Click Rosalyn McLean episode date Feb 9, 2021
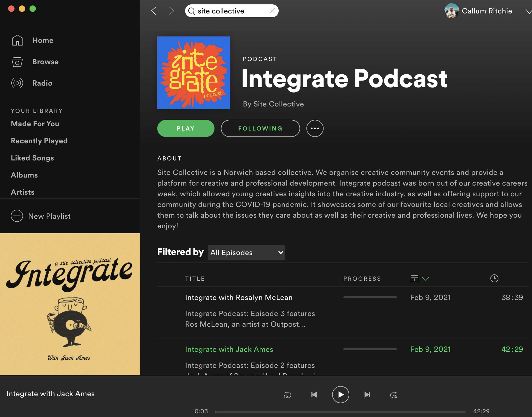The width and height of the screenshot is (532, 417). pos(430,298)
